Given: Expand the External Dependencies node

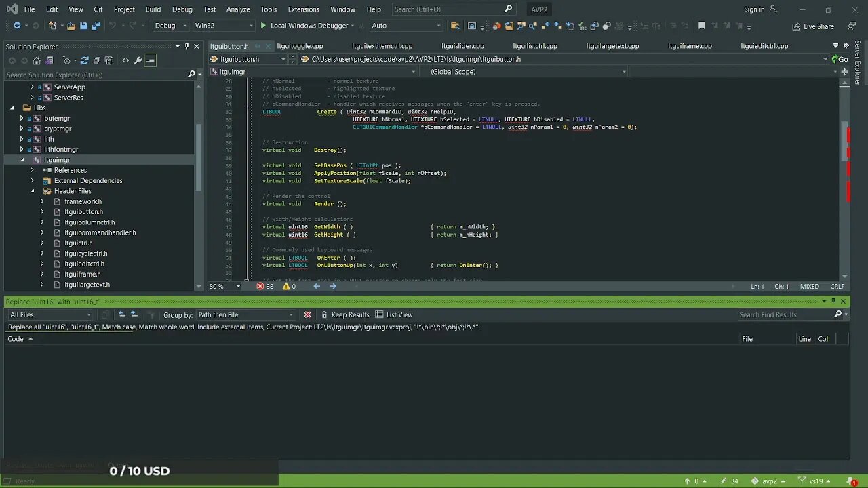Looking at the screenshot, I should coord(32,180).
